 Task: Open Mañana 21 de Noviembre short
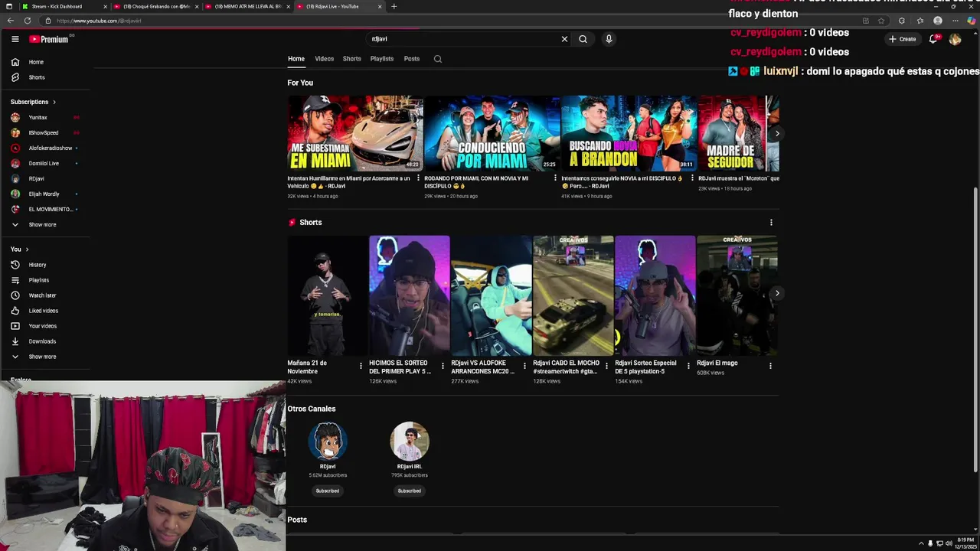point(327,295)
